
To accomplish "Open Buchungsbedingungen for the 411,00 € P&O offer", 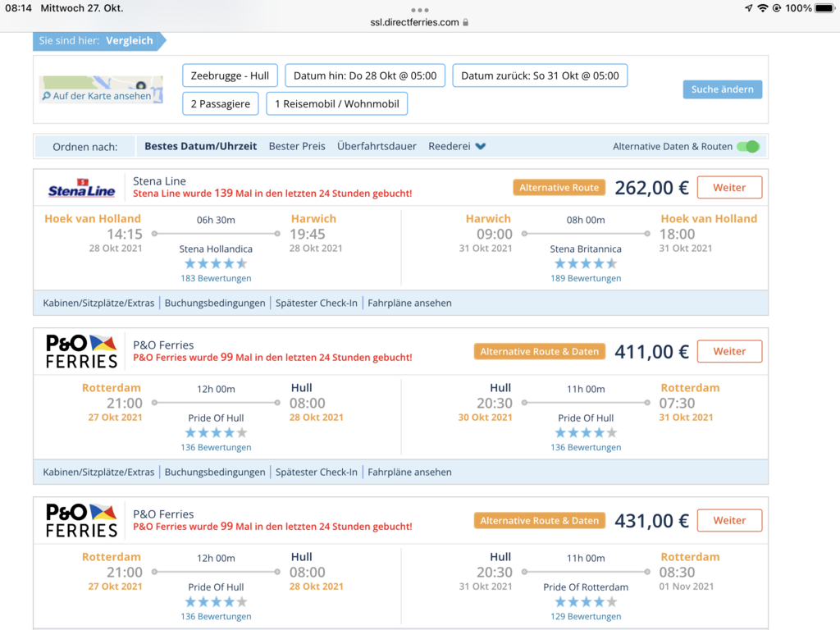I will 215,472.
